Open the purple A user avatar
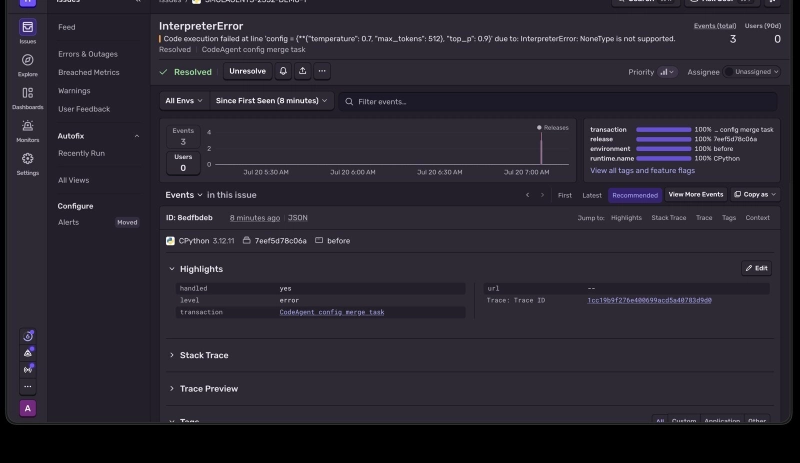The width and height of the screenshot is (800, 463). pos(28,408)
